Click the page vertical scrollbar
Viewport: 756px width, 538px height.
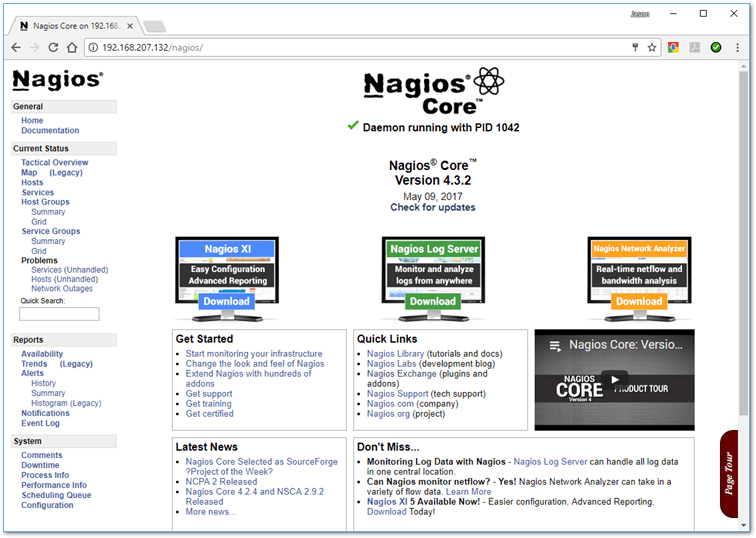click(x=743, y=241)
